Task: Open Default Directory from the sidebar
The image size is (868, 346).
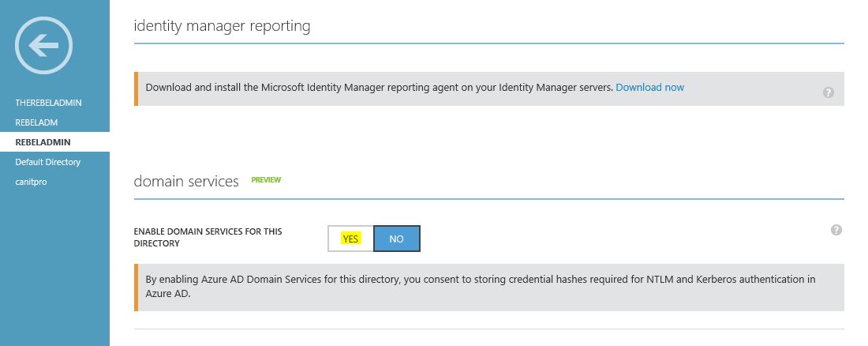Action: [47, 162]
